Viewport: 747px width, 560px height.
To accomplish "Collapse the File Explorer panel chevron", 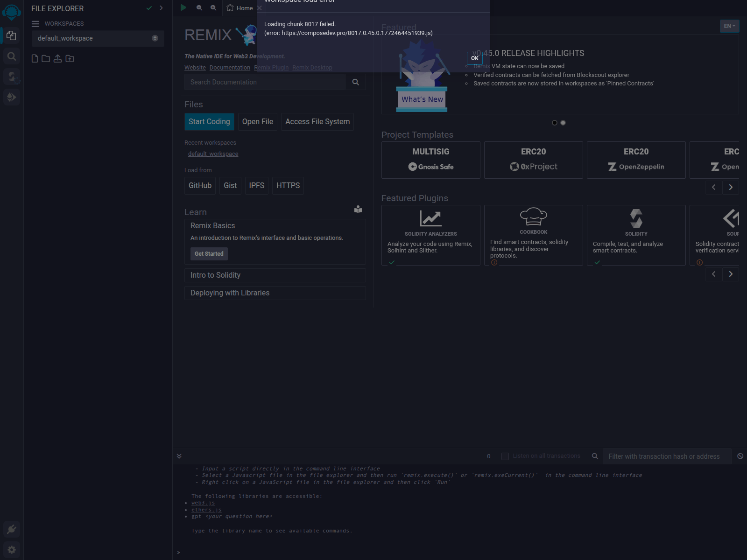I will coord(161,8).
